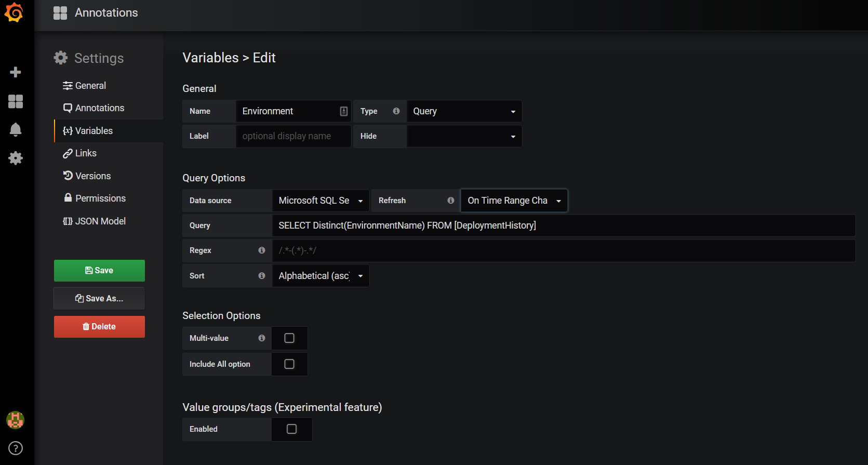Open the Create plus icon menu
The width and height of the screenshot is (868, 465).
[x=16, y=72]
